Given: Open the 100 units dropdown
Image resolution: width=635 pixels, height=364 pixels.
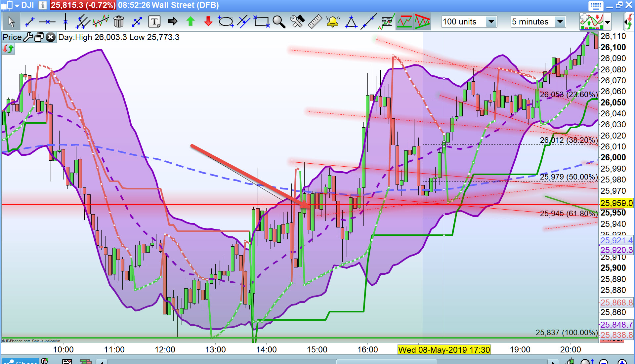Looking at the screenshot, I should [x=491, y=22].
